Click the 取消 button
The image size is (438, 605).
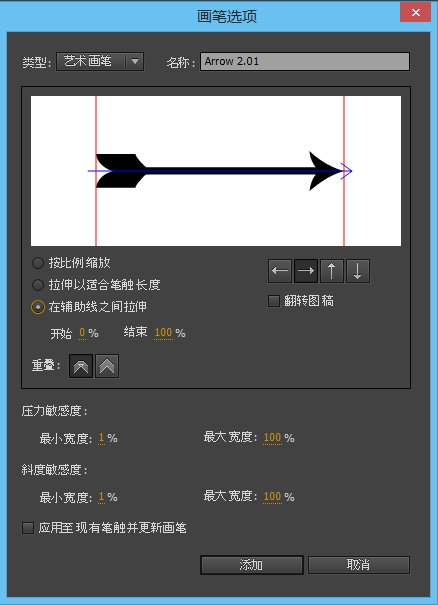(x=359, y=565)
